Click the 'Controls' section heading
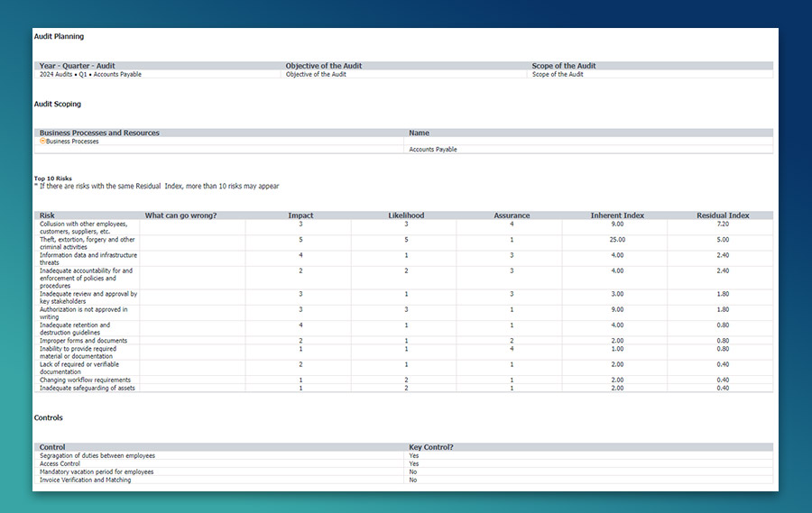This screenshot has width=812, height=513. [x=48, y=417]
